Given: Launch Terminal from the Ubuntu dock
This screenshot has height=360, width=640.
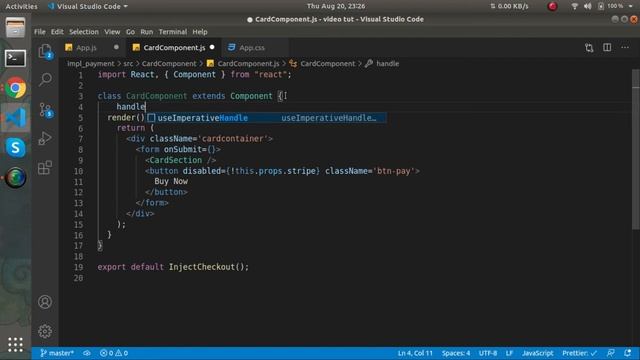Looking at the screenshot, I should pyautogui.click(x=16, y=58).
